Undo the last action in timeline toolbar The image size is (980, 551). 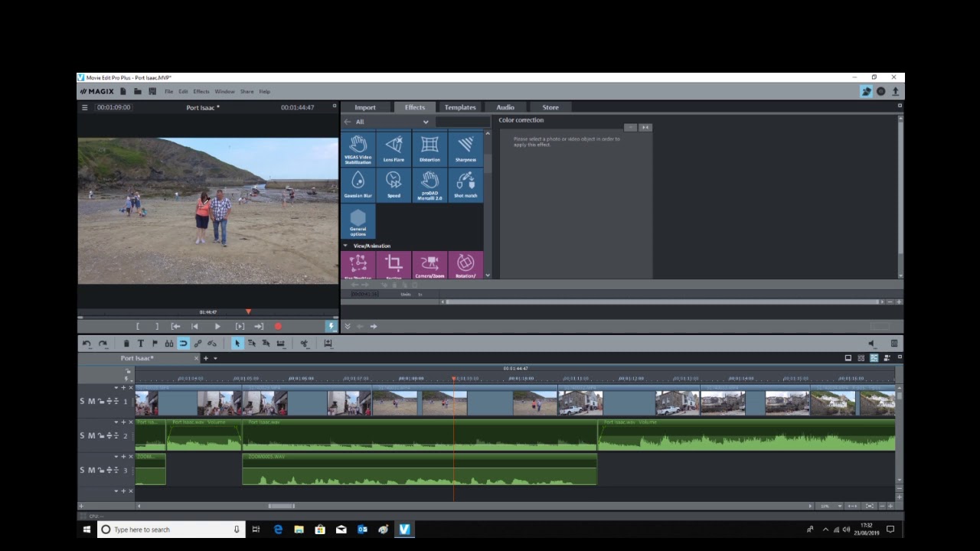pyautogui.click(x=87, y=344)
